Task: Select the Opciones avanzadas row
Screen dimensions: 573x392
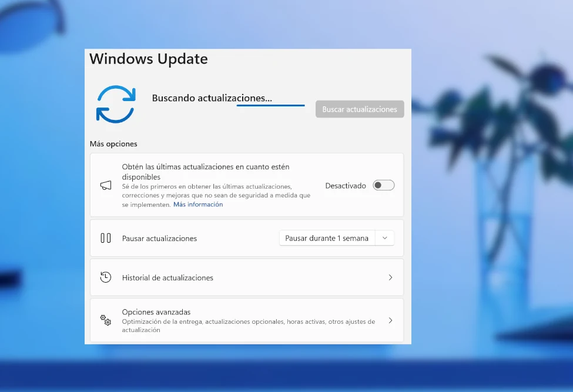Action: (247, 320)
